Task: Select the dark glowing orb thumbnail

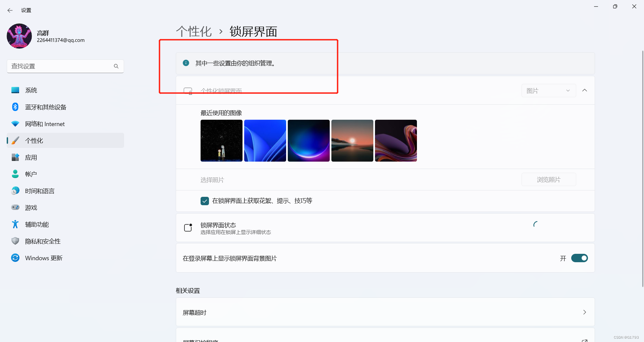Action: 309,140
